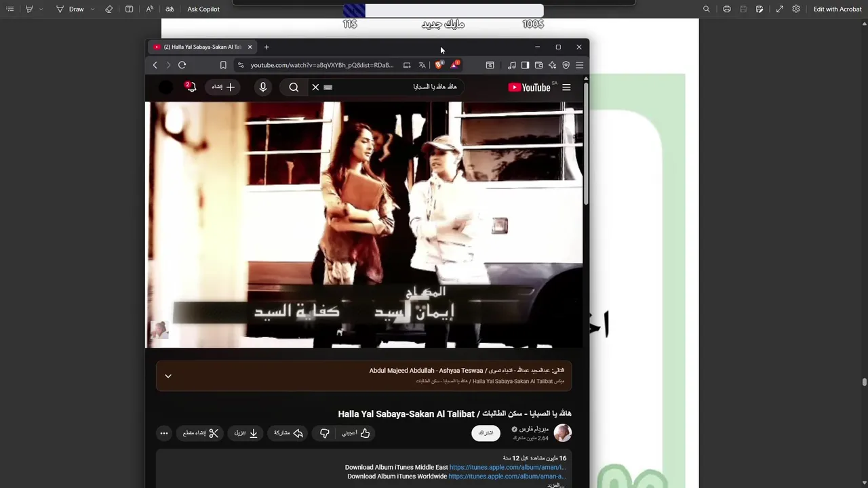Viewport: 868px width, 488px height.
Task: Click Edit with Acrobat
Action: (x=837, y=9)
